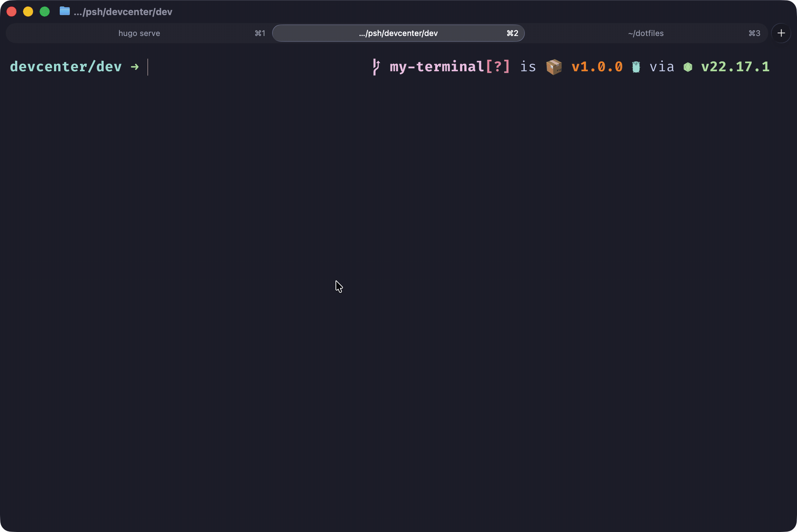This screenshot has width=797, height=532.
Task: Click the package box emoji in prompt
Action: click(554, 67)
